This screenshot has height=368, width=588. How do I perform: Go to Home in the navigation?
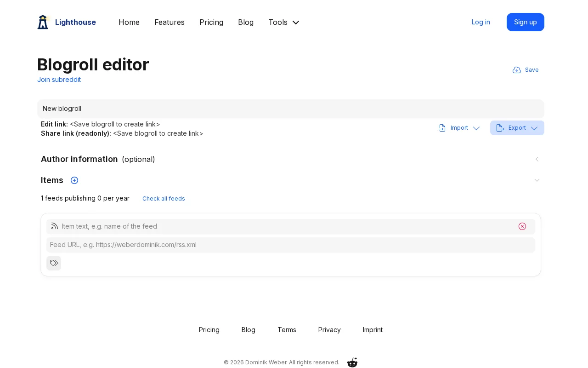129,22
